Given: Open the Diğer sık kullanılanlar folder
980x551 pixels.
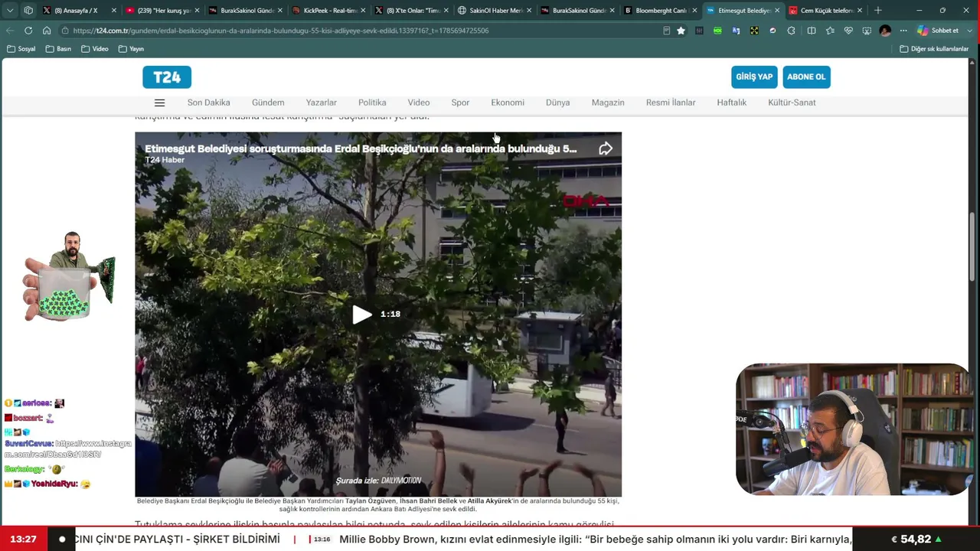Looking at the screenshot, I should (934, 49).
